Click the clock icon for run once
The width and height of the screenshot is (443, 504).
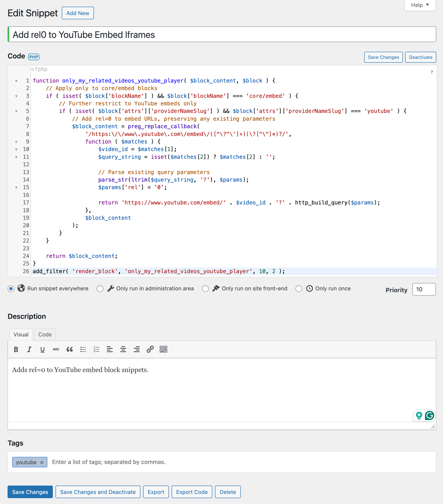[x=310, y=288]
